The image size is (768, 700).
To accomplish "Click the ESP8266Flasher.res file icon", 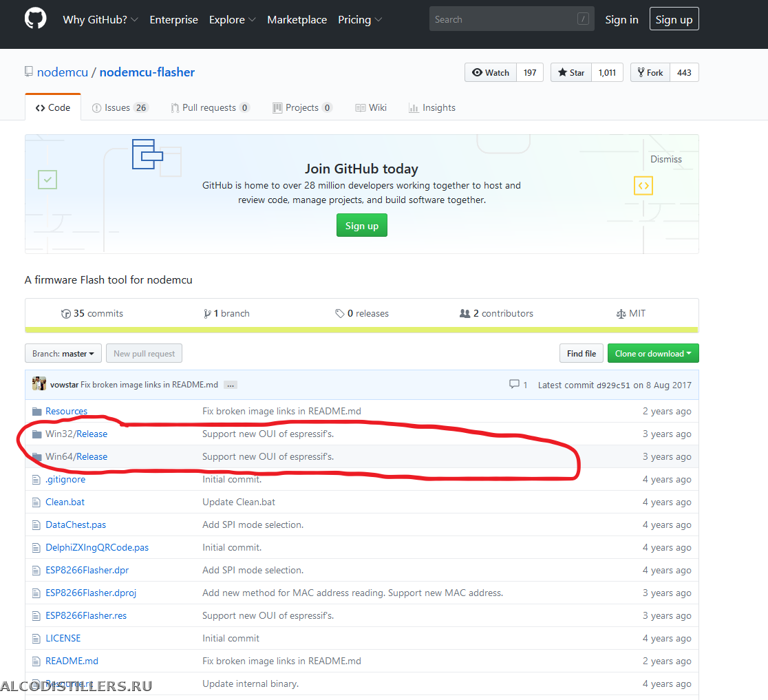I will click(36, 616).
